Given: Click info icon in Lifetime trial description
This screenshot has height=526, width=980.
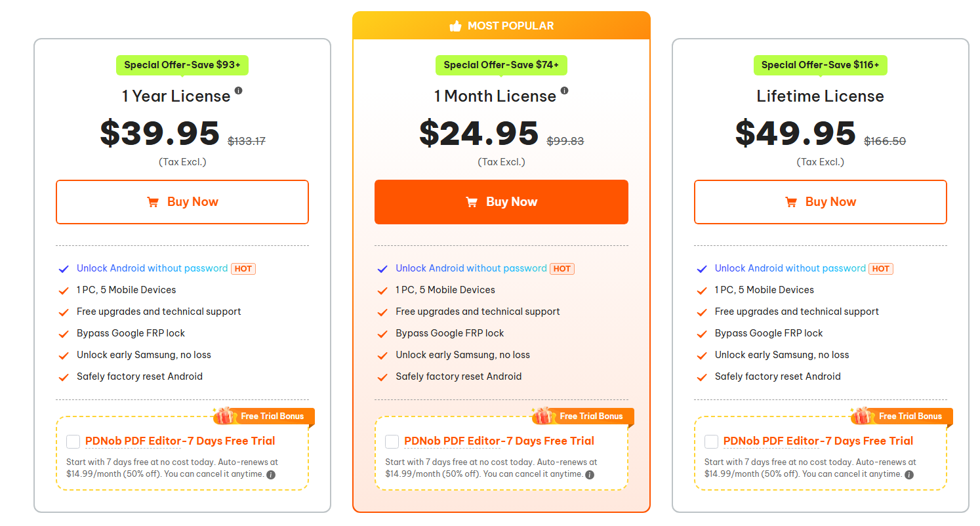Looking at the screenshot, I should [909, 475].
